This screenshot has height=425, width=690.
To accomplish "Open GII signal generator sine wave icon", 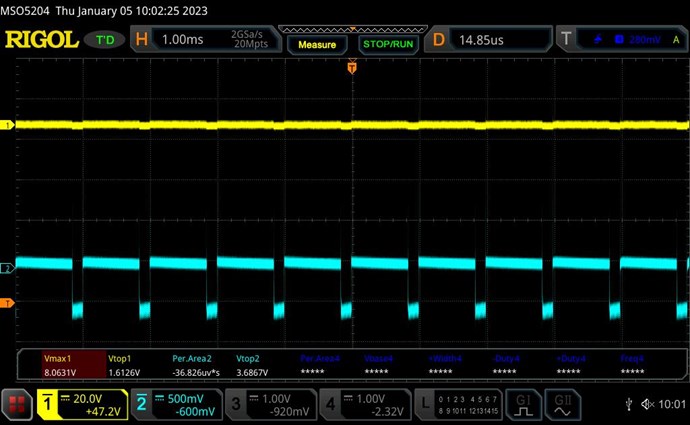I will pyautogui.click(x=562, y=404).
